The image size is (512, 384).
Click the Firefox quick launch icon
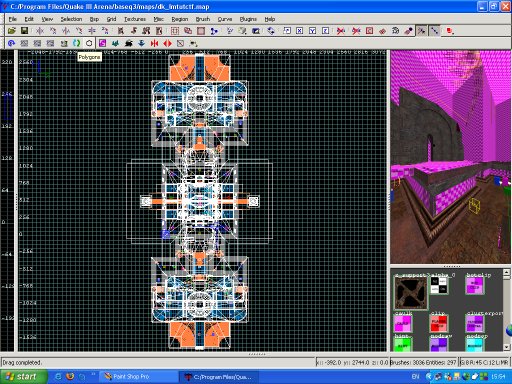tap(70, 377)
